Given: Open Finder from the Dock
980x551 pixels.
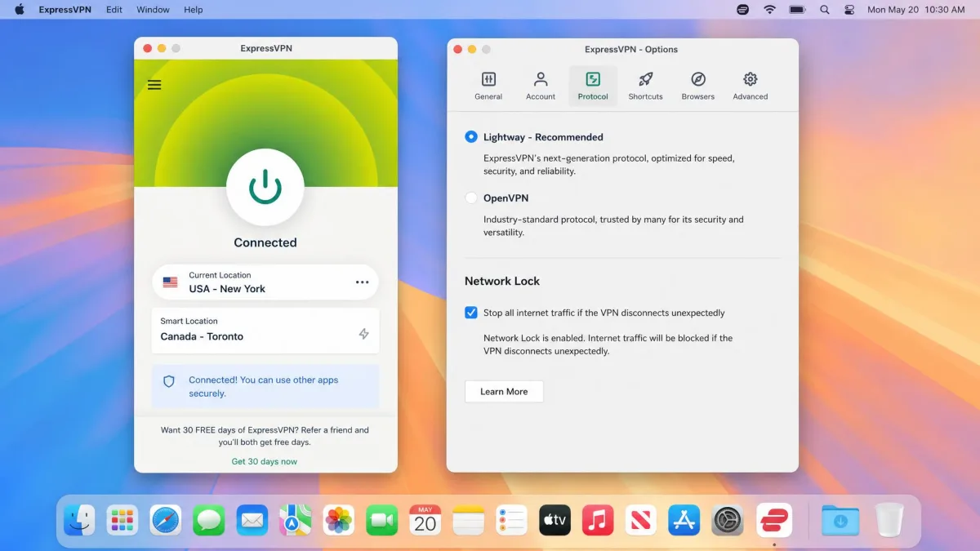Looking at the screenshot, I should click(79, 519).
